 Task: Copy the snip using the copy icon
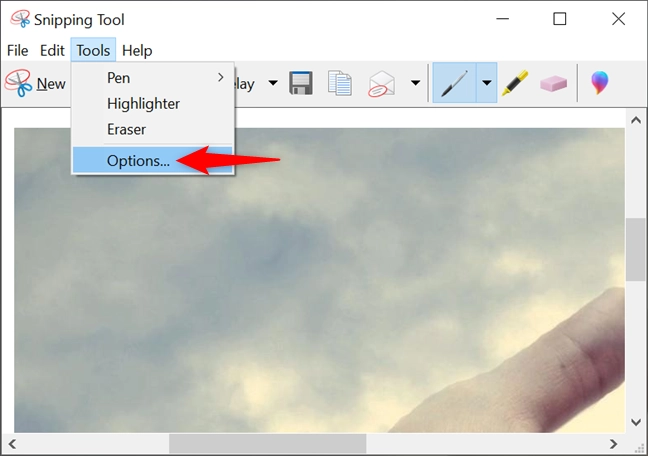point(340,83)
